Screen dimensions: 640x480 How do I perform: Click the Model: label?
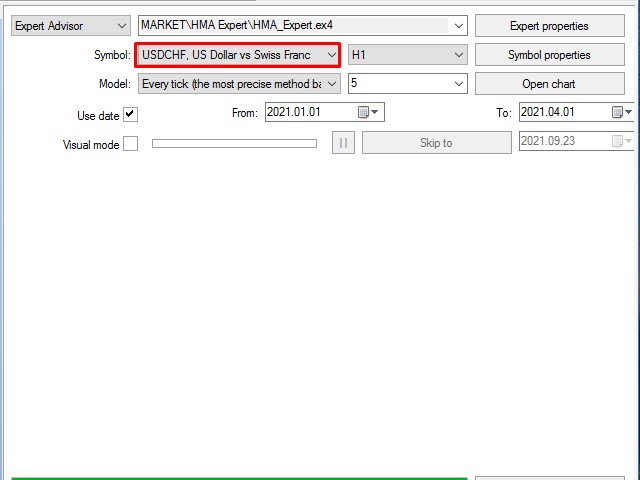(x=115, y=84)
